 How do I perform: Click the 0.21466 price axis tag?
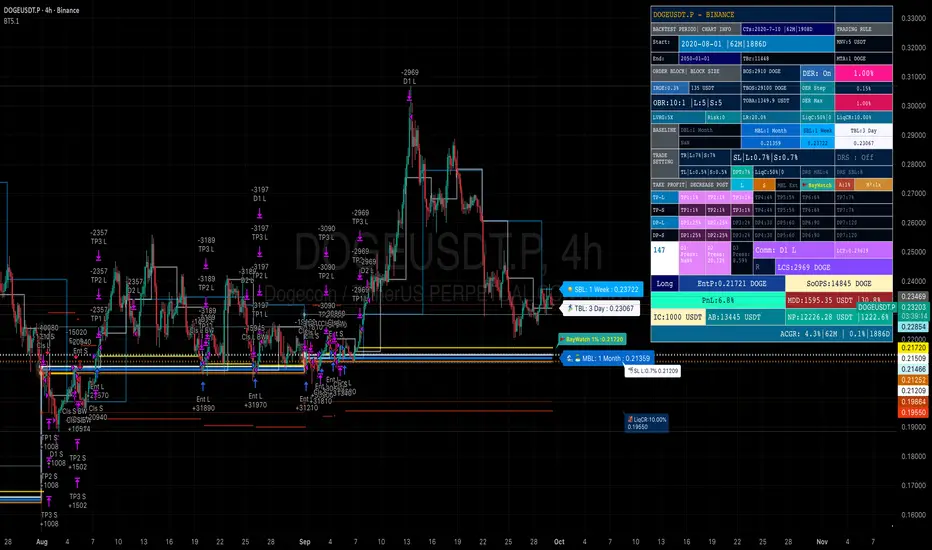click(913, 369)
